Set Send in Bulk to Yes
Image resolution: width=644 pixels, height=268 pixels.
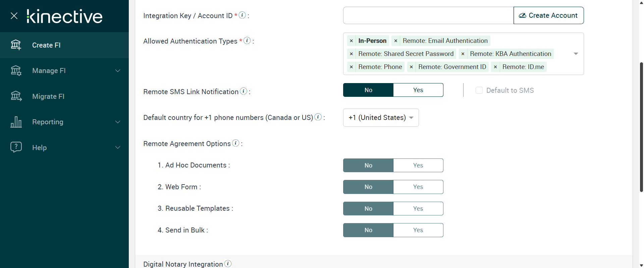[418, 230]
